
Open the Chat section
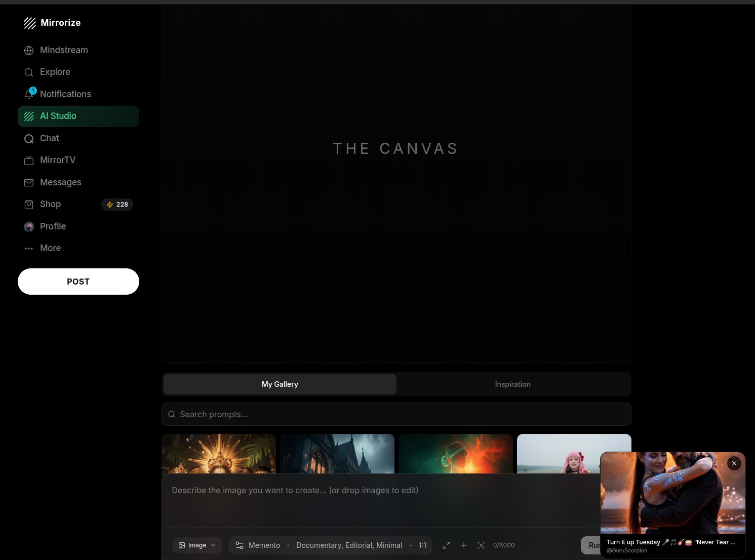(x=78, y=138)
